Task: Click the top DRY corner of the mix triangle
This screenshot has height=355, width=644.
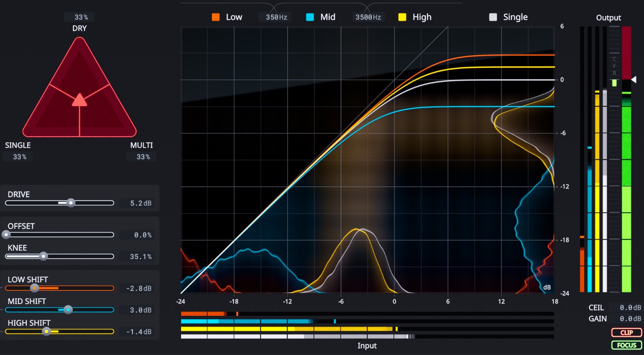Action: (x=79, y=41)
